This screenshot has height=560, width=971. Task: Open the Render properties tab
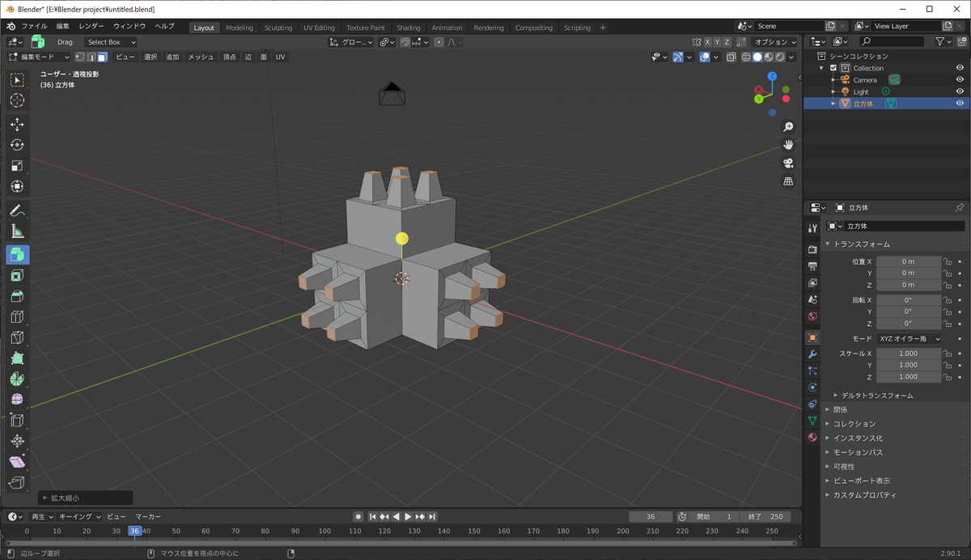pos(812,249)
